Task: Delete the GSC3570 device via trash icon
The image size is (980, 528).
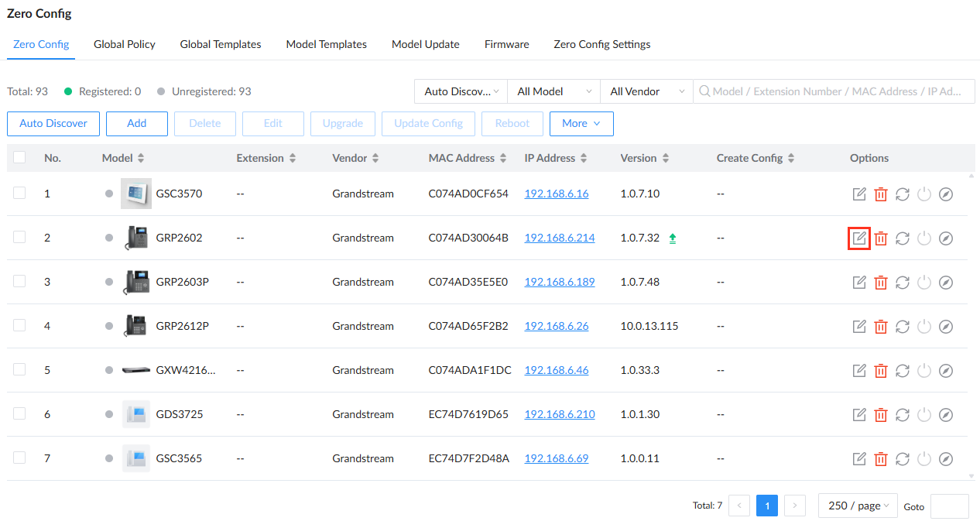Action: point(880,194)
